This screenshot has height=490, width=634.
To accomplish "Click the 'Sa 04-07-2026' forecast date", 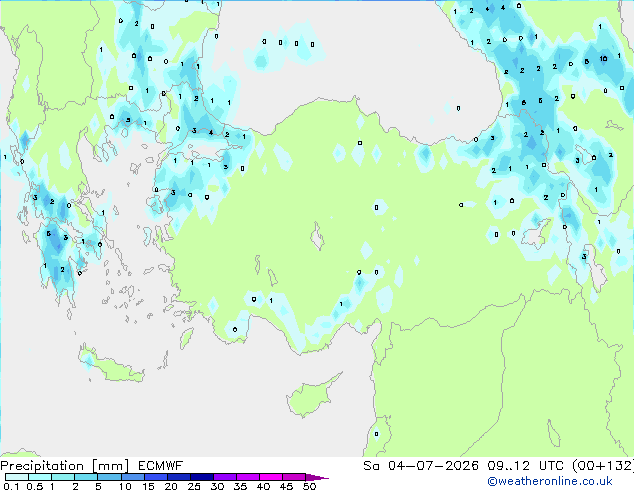I will 421,466.
